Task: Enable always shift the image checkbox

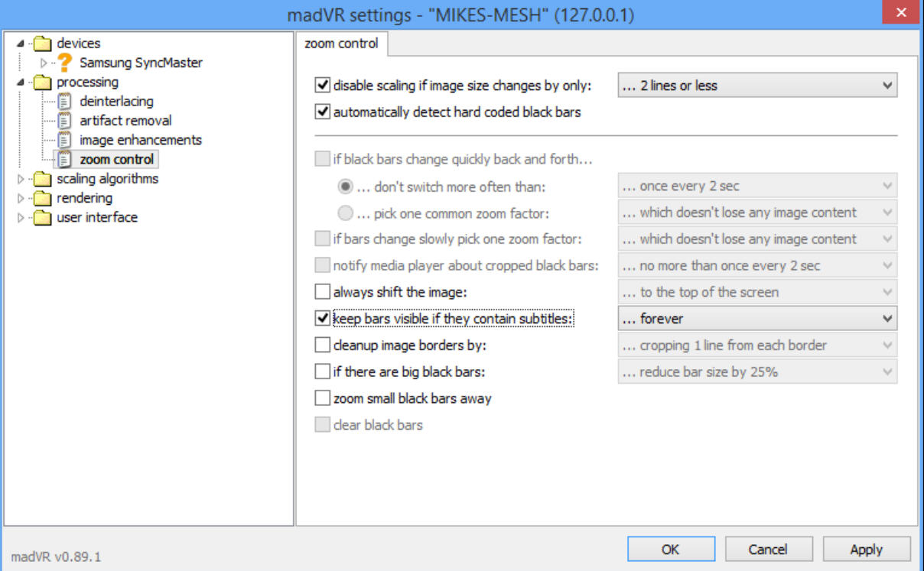Action: click(x=322, y=292)
